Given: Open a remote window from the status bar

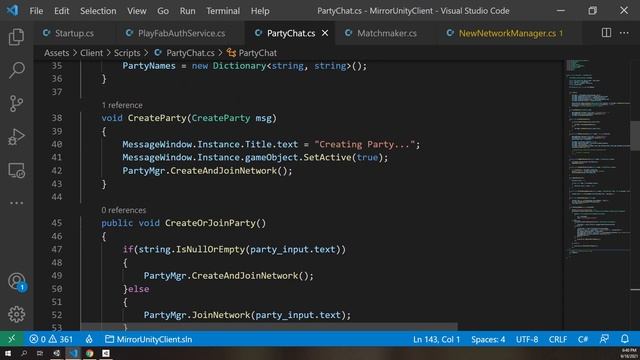Looking at the screenshot, I should (11, 339).
